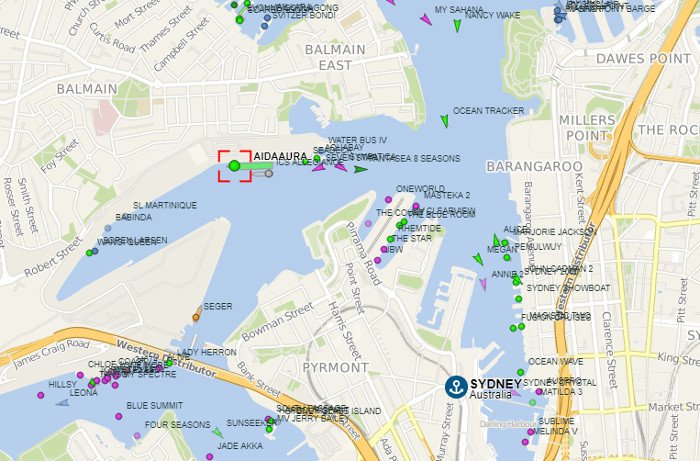Viewport: 700px width, 461px height.
Task: Select the AIDAAURA vessel marker
Action: pyautogui.click(x=234, y=166)
